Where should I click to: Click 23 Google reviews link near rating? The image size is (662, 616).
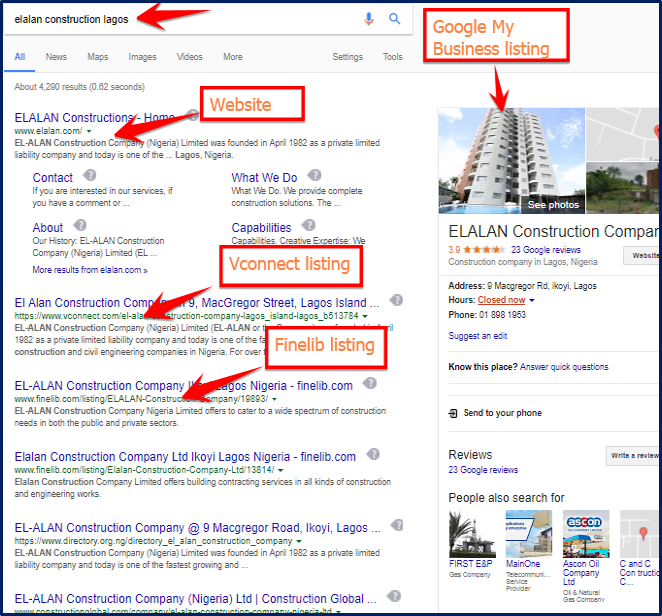click(x=545, y=250)
